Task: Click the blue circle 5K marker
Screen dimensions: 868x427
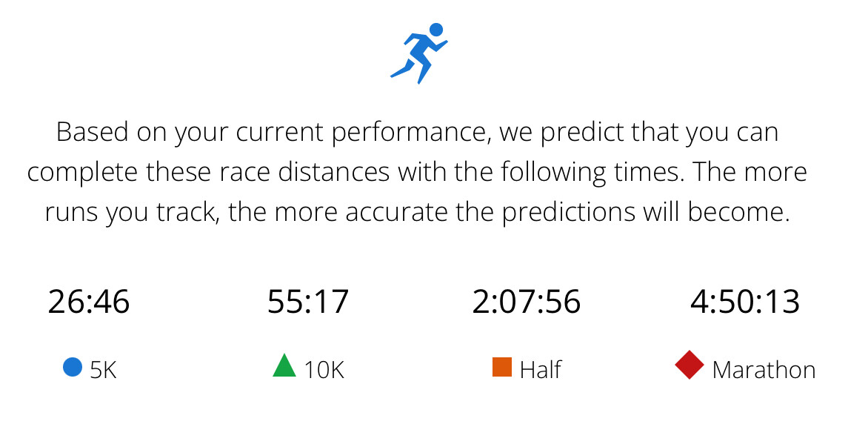Action: [73, 367]
